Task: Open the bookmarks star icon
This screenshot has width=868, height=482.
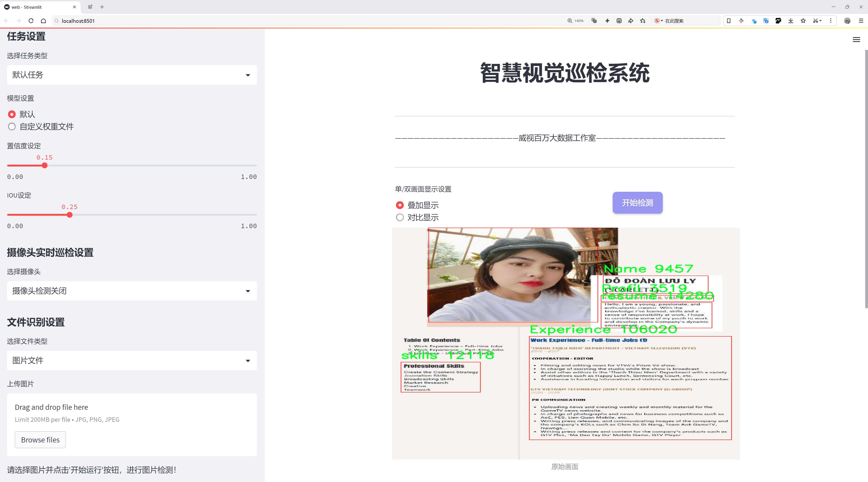Action: coord(803,21)
